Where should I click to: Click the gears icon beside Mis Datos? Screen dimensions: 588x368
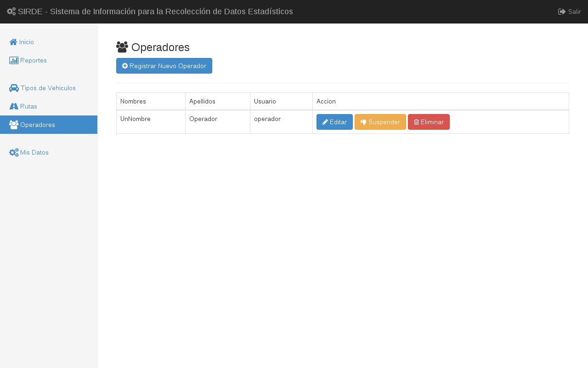tap(14, 152)
